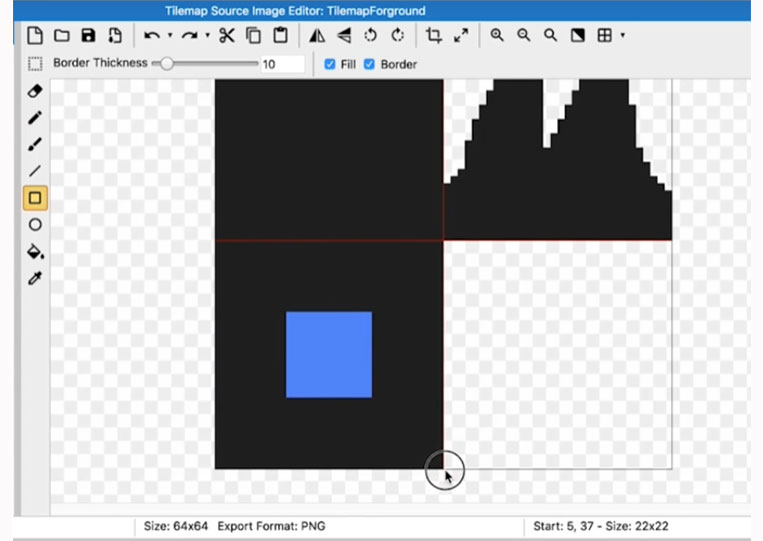Open the redo history dropdown arrow

point(207,35)
